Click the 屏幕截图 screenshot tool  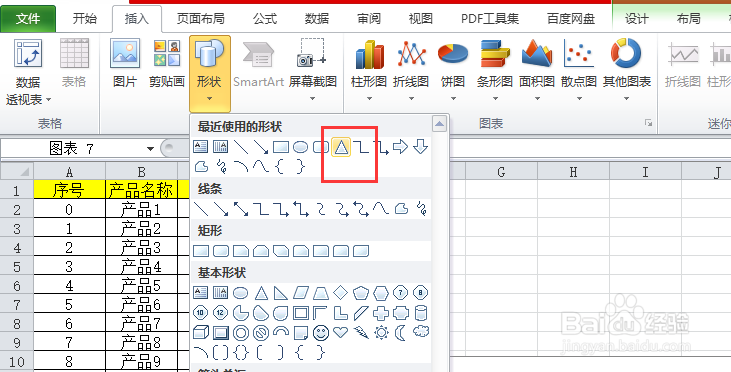[312, 70]
